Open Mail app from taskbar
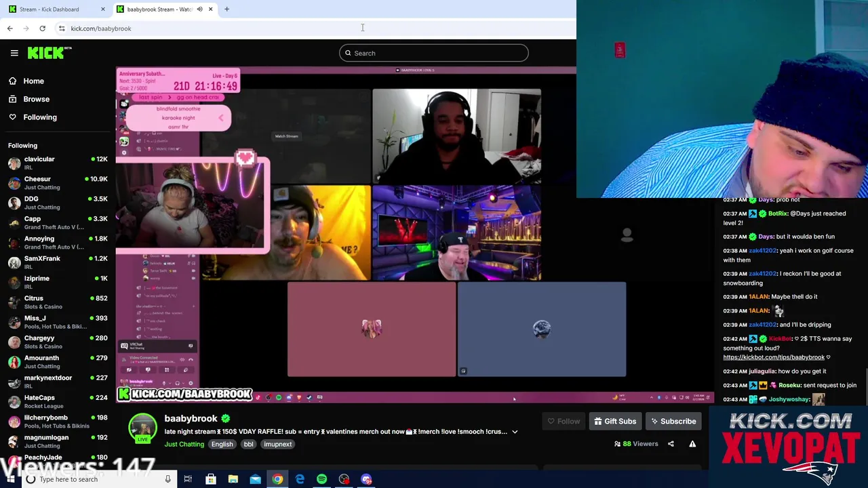868x488 pixels. 255,479
